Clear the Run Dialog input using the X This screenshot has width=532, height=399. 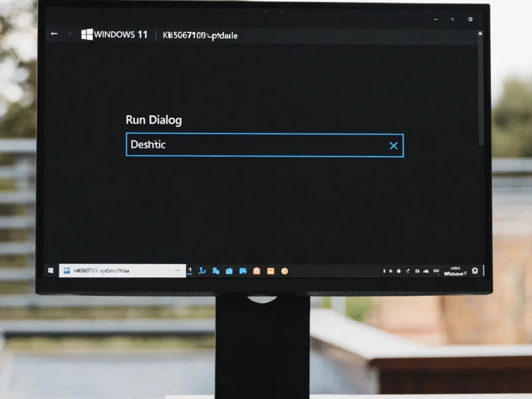pyautogui.click(x=394, y=145)
